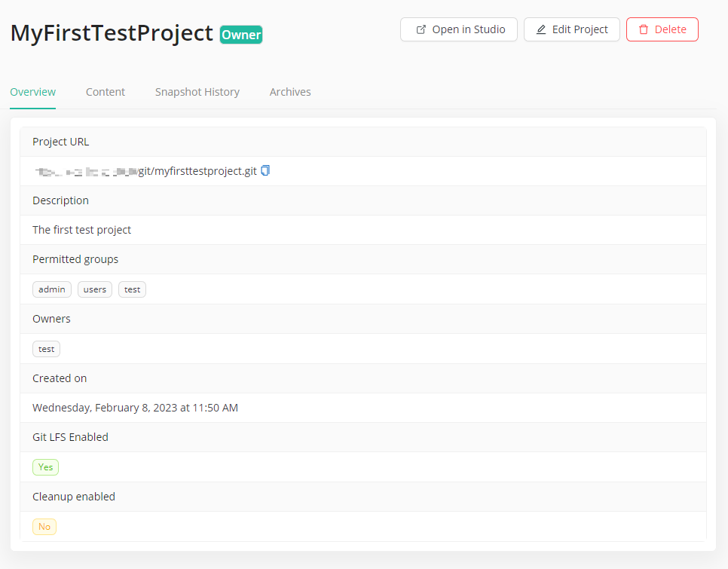Screen dimensions: 728x569
Task: Click the green Owner badge beside title
Action: tap(241, 35)
